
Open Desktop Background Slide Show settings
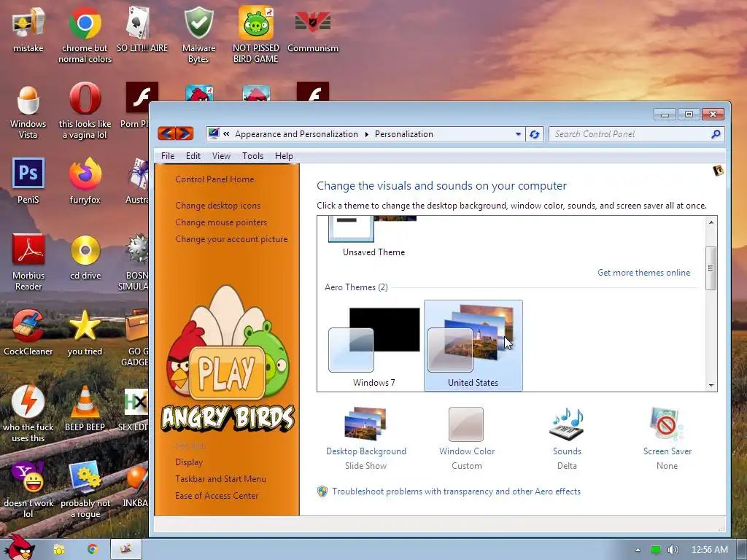click(366, 439)
